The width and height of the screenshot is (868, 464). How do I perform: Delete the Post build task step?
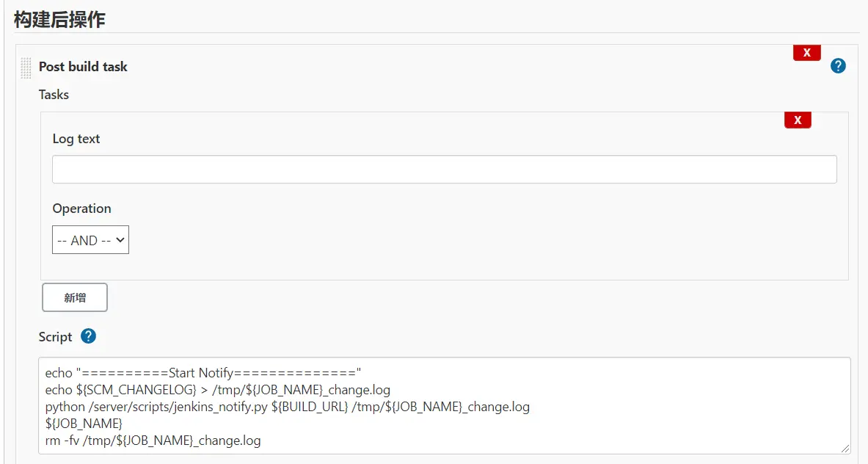tap(806, 53)
